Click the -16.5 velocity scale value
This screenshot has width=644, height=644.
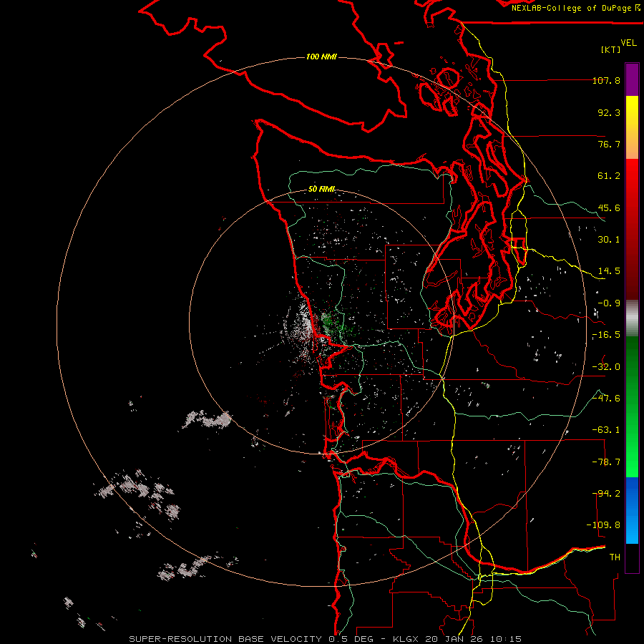tap(606, 335)
